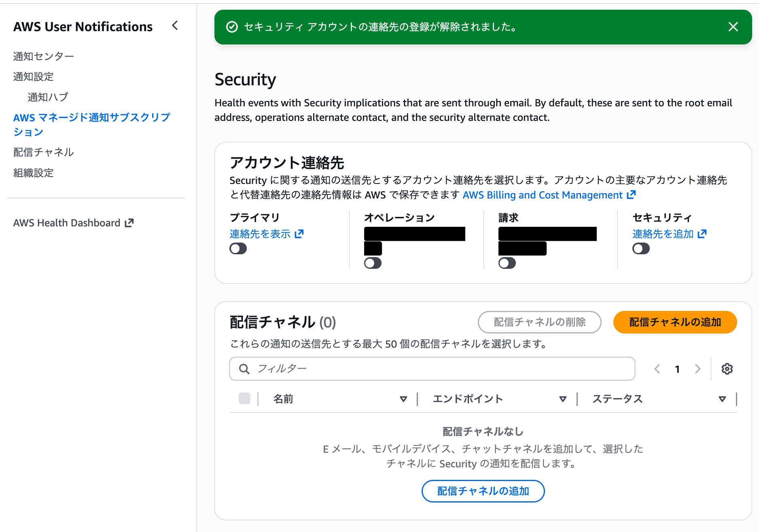Screen dimensions: 759x532
Task: Open the AWS Billing and Cost Management link
Action: [x=544, y=195]
